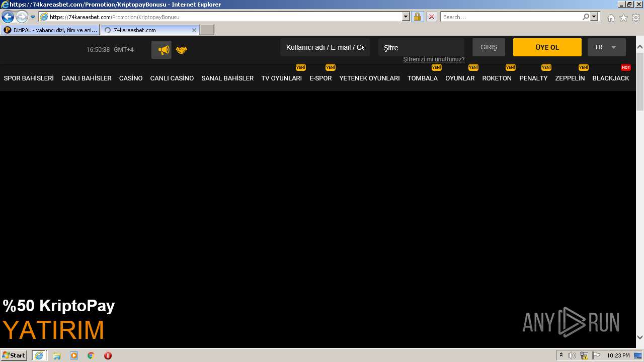This screenshot has width=644, height=362.
Task: Open TV OYUNLARI menu
Action: (x=281, y=78)
